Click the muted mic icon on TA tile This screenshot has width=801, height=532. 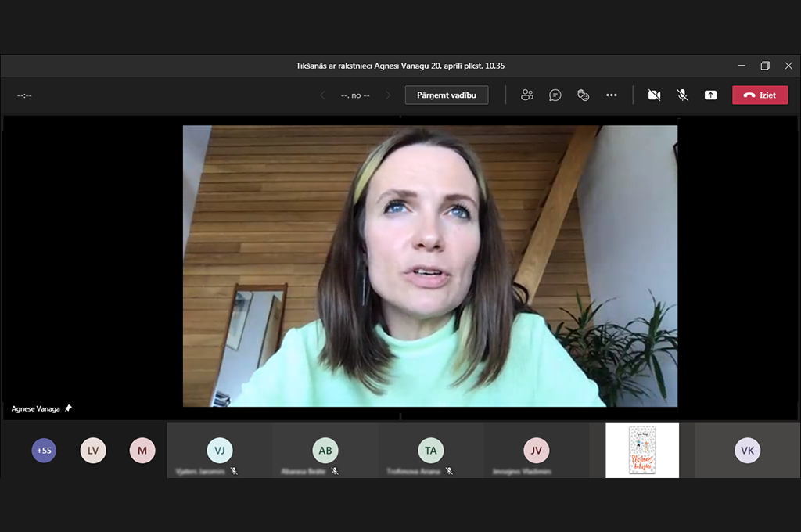tap(449, 471)
